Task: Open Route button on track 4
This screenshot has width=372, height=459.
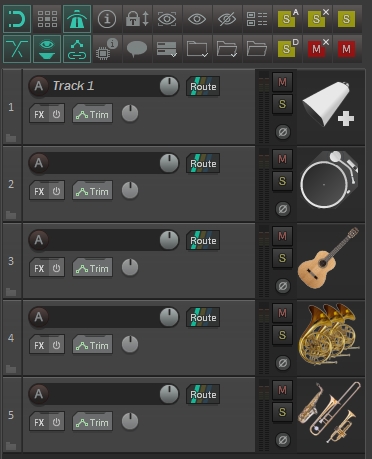Action: [x=203, y=317]
